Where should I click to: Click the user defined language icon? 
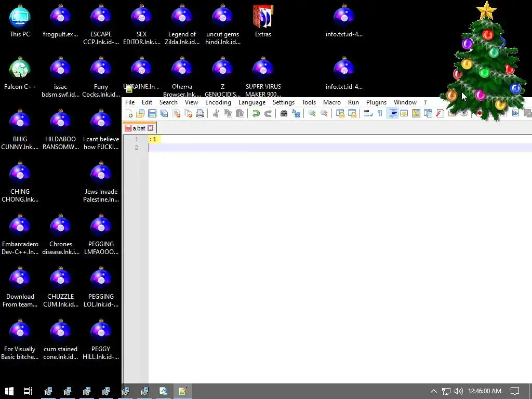click(404, 113)
